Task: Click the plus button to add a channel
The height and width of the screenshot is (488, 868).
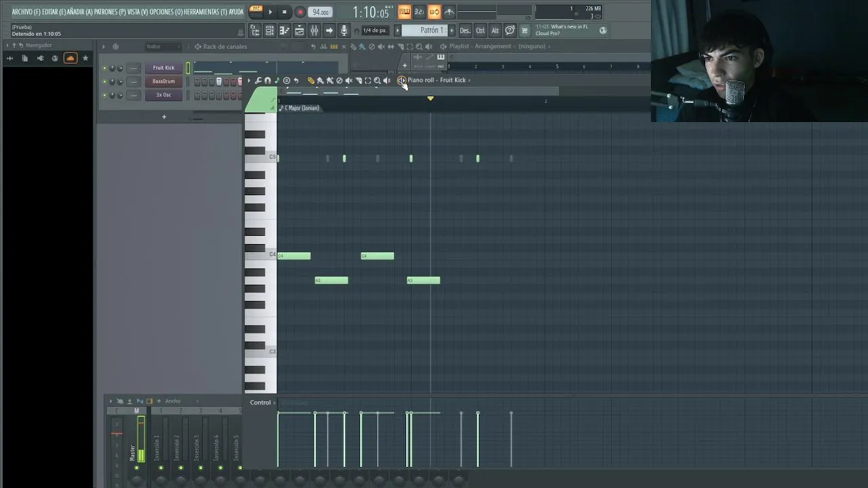Action: tap(163, 117)
